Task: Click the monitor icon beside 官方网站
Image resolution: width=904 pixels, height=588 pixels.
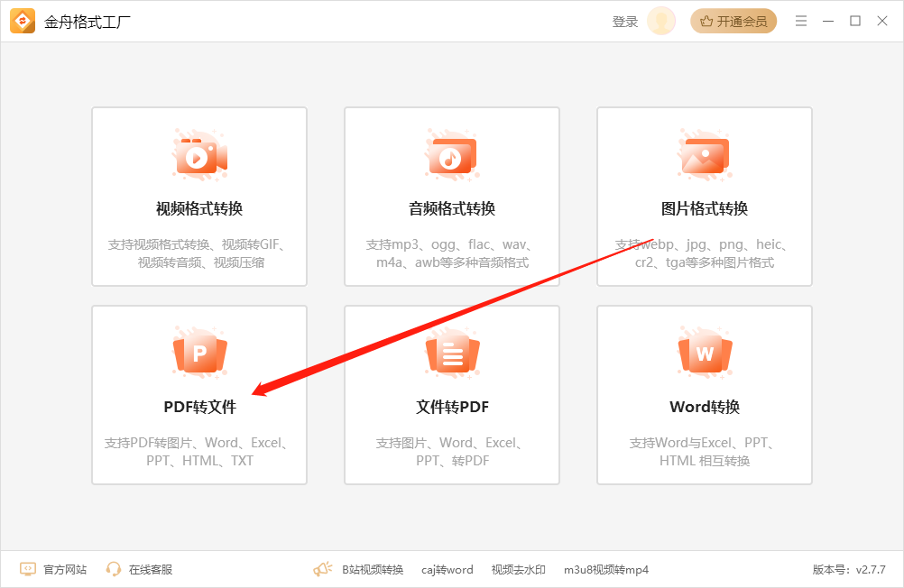Action: [x=29, y=569]
